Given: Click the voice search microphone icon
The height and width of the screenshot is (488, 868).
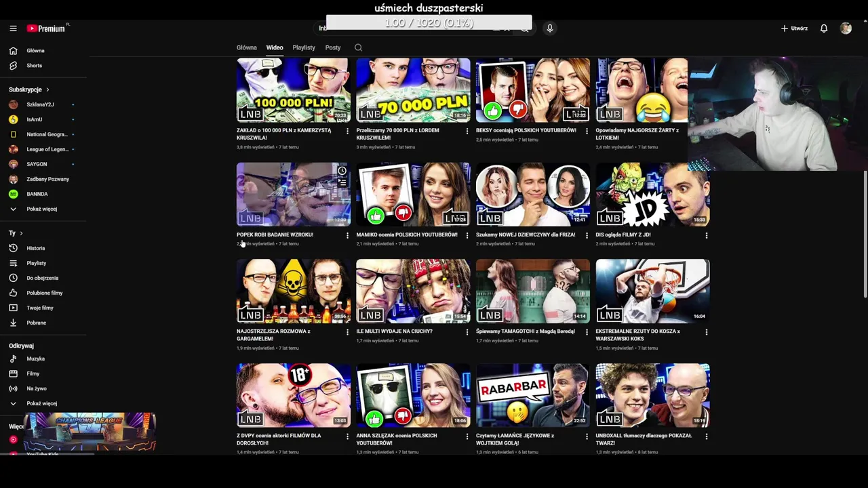Looking at the screenshot, I should 549,28.
